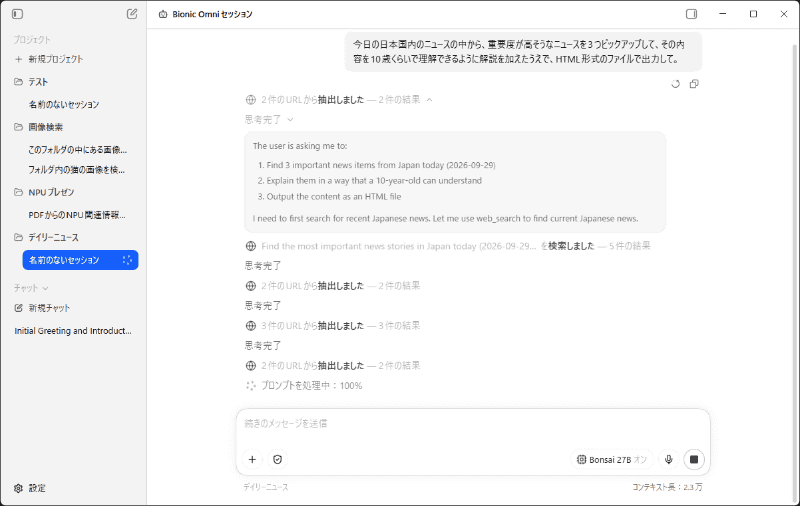Viewport: 800px width, 506px height.
Task: Click the デイリーニュース label under input
Action: [266, 487]
